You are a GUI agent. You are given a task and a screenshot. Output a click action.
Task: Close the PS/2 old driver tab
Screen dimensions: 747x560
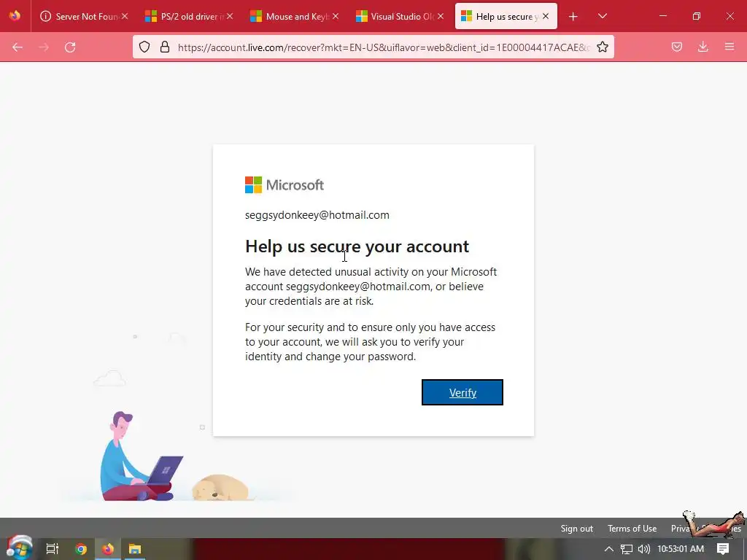pos(230,16)
